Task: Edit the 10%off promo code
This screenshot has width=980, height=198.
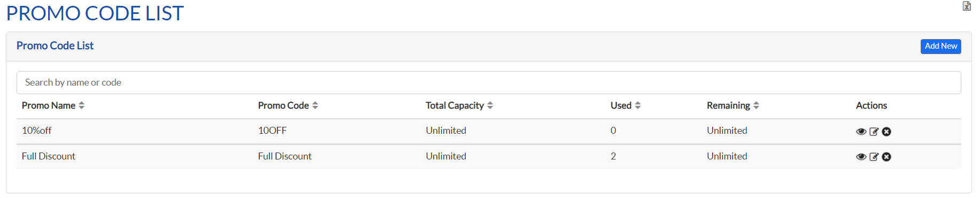Action: [874, 132]
